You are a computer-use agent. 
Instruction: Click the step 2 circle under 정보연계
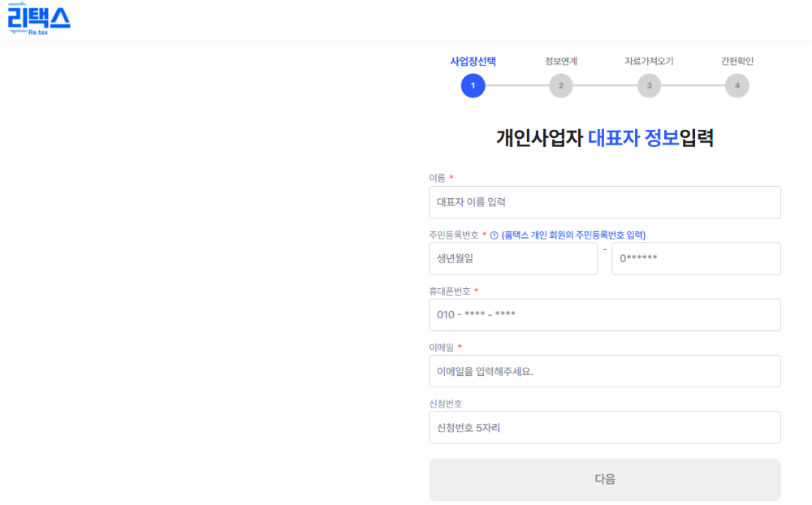(560, 85)
